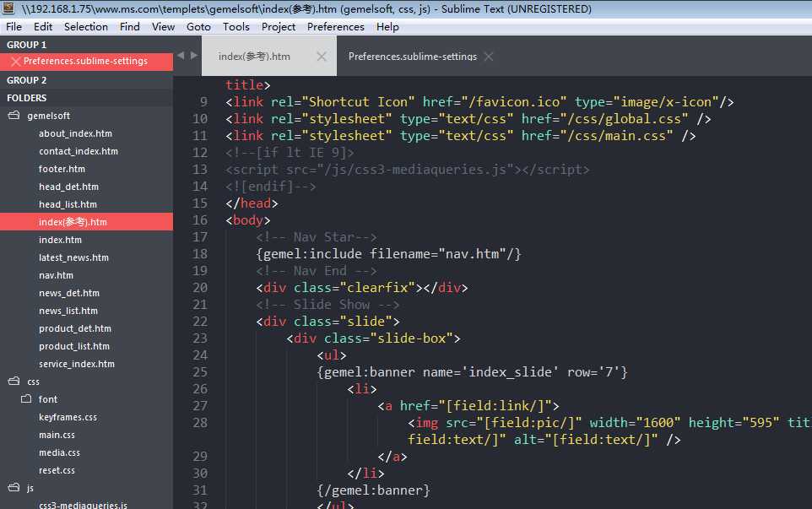The width and height of the screenshot is (812, 509).
Task: Place cursor on the body tag
Action: [x=247, y=220]
